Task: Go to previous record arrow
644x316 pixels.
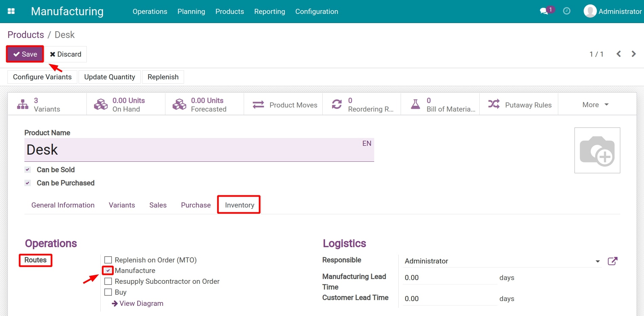Action: tap(619, 54)
